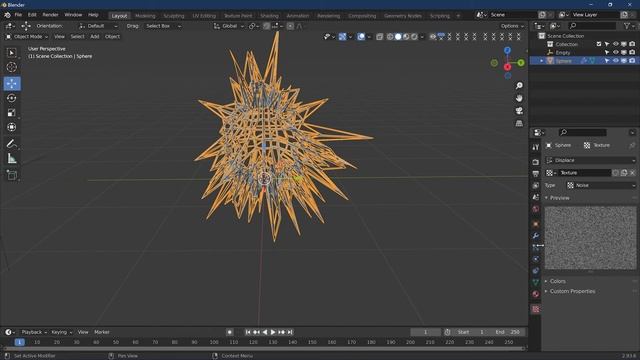Open the Displace texture slot dropdown
Screen dimensions: 640x360
coord(591,160)
